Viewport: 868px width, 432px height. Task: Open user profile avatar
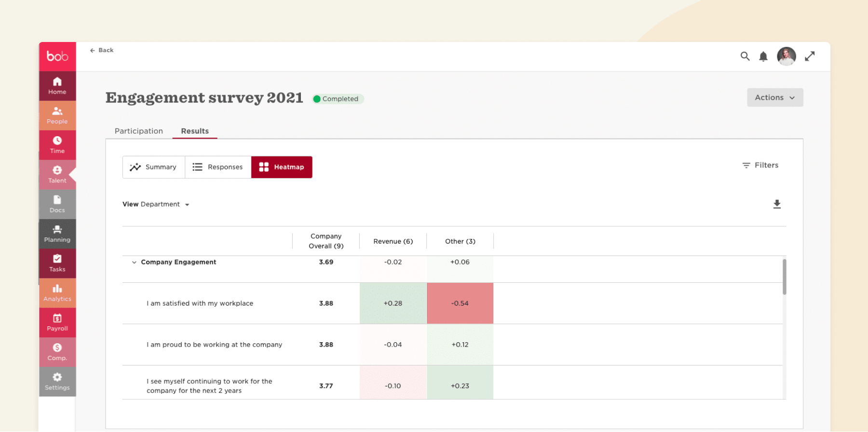(787, 56)
